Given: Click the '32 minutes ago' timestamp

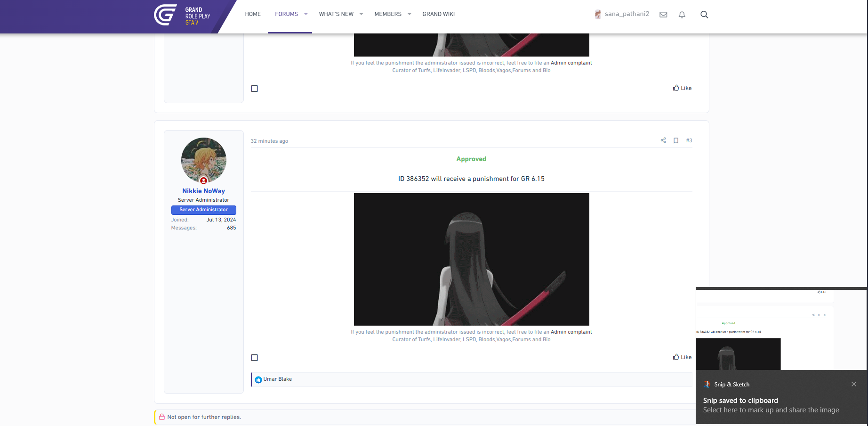Looking at the screenshot, I should click(x=269, y=141).
